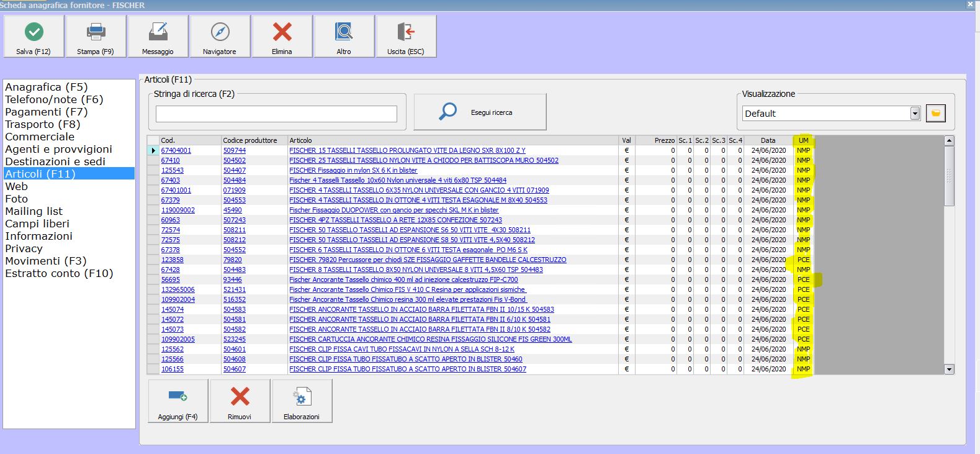Open Movimenti (F3) section

[46, 261]
